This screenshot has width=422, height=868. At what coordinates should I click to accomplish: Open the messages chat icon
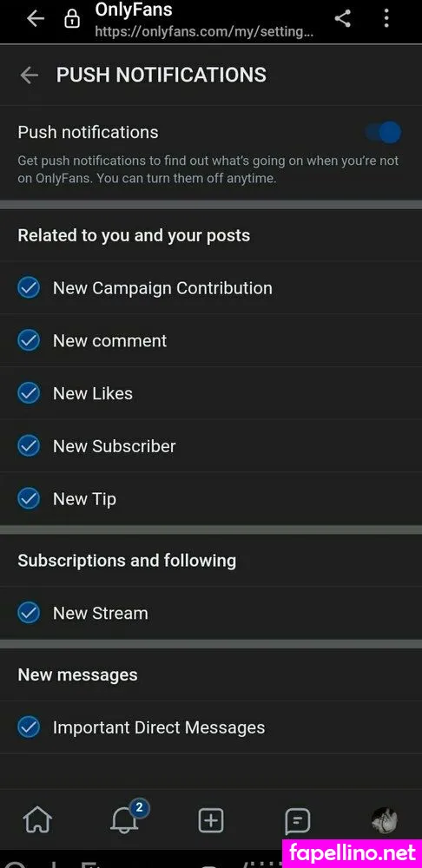297,821
